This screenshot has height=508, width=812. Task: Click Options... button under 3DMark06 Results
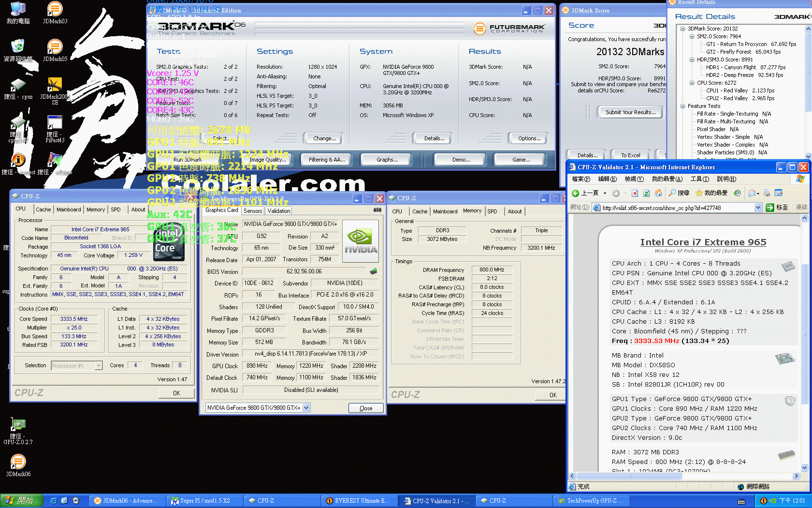pos(529,138)
